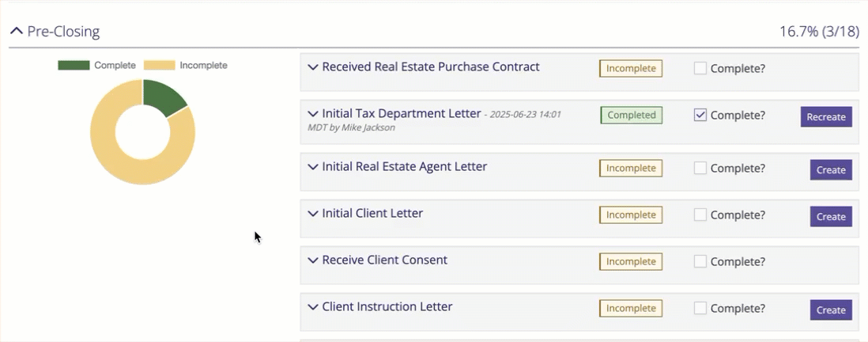Viewport: 868px width, 342px height.
Task: Expand the Client Instruction Letter row
Action: pyautogui.click(x=312, y=307)
